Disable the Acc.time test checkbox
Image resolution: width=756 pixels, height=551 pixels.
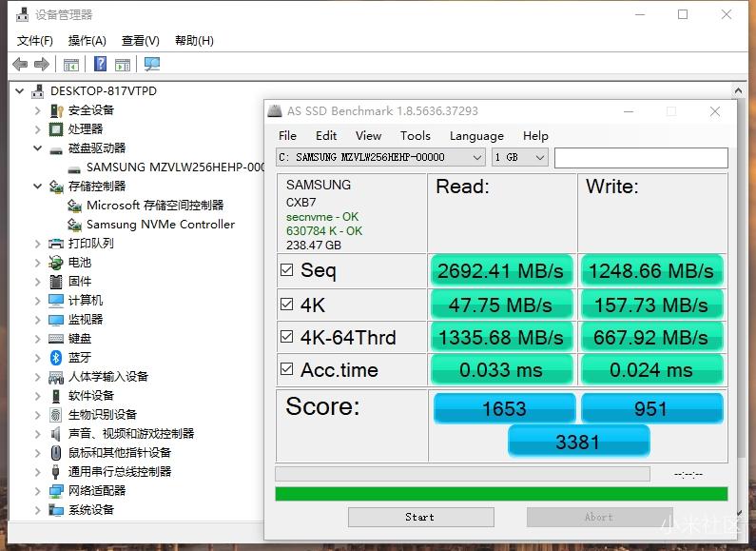click(x=287, y=370)
